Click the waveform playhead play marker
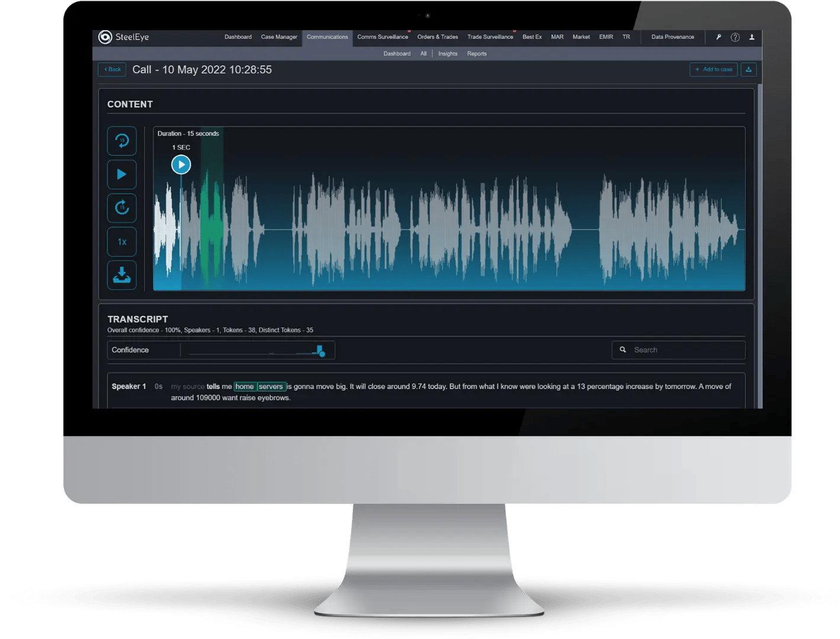The height and width of the screenshot is (639, 840). [181, 165]
